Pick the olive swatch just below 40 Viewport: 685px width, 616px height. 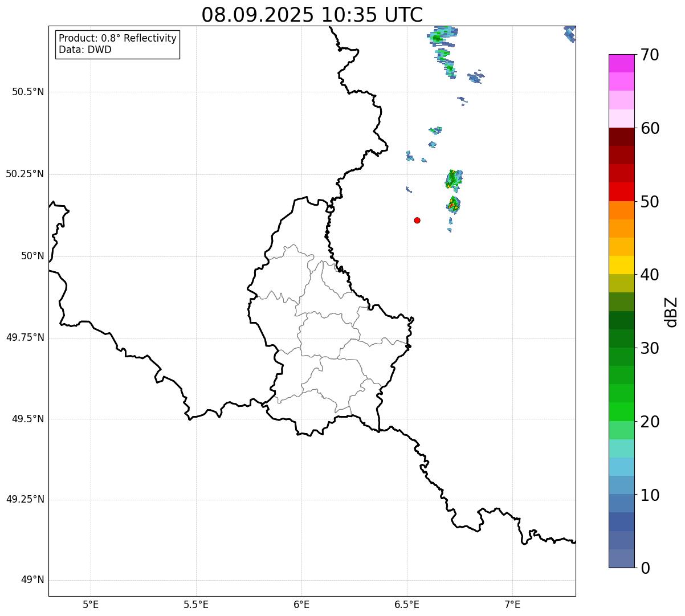click(621, 283)
